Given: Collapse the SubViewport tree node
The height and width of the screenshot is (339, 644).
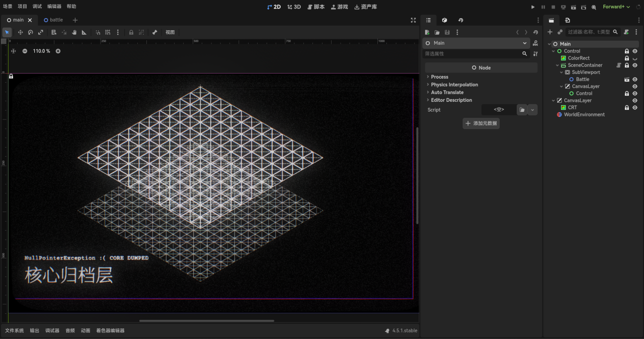Looking at the screenshot, I should click(561, 72).
